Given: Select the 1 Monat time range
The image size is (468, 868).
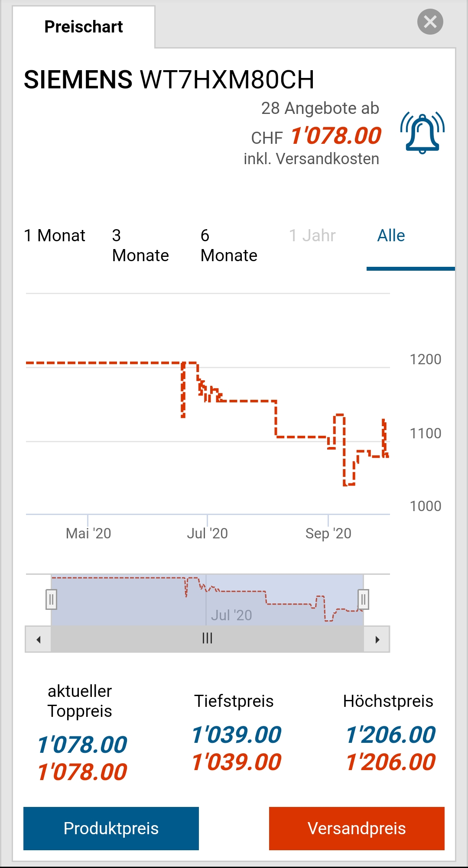Looking at the screenshot, I should coord(55,236).
